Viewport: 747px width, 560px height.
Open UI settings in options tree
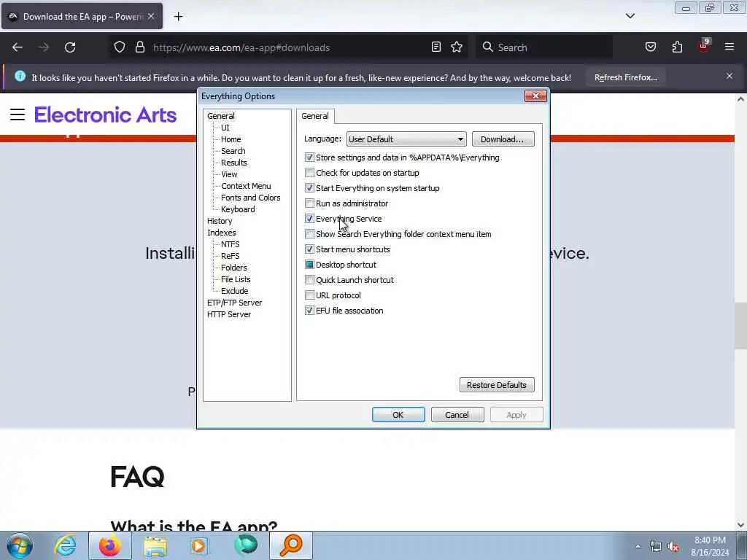[x=225, y=128]
